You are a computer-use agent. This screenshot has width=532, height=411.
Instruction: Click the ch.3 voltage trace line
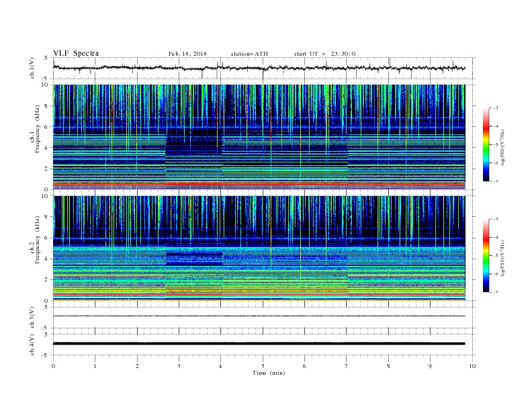coord(259,316)
